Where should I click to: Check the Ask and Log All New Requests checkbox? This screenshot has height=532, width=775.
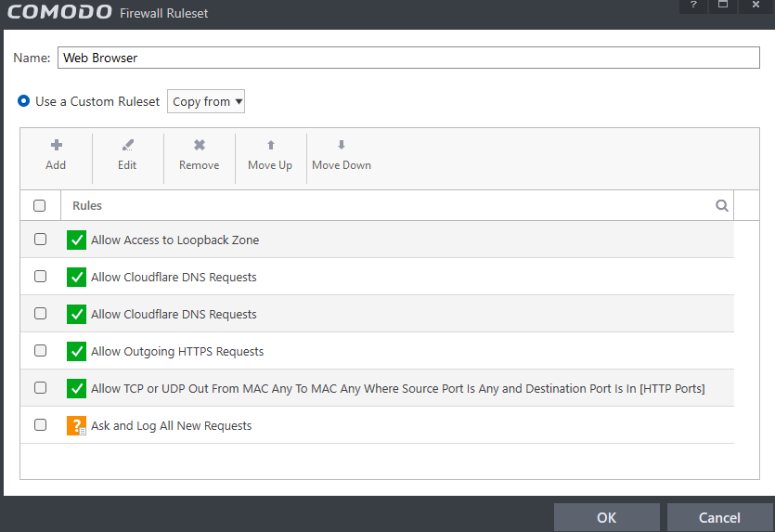pos(41,424)
